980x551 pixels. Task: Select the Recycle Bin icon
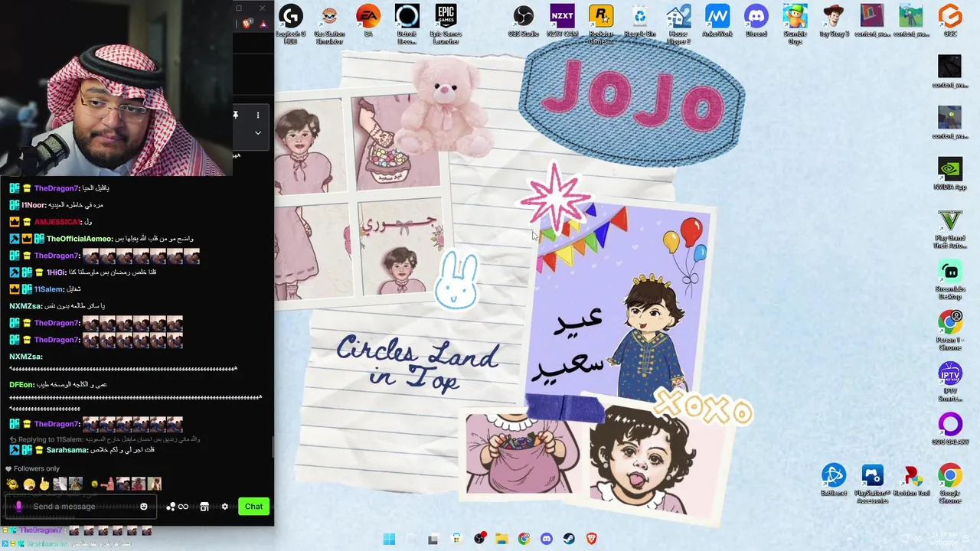point(640,21)
